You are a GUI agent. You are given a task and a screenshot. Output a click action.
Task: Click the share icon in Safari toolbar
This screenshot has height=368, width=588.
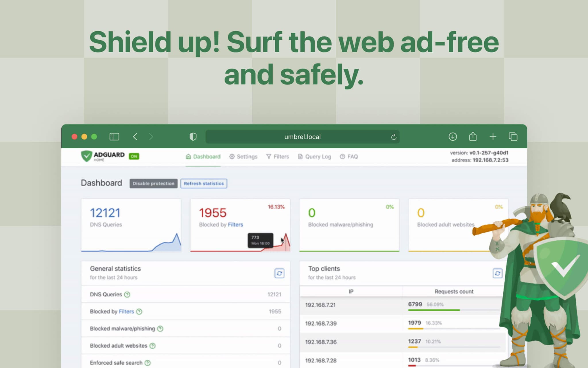pyautogui.click(x=473, y=137)
